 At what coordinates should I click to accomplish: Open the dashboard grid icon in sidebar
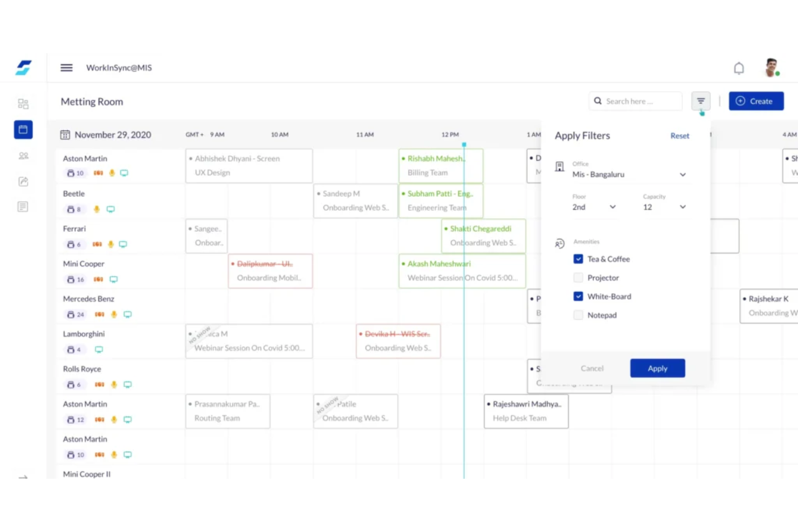pyautogui.click(x=23, y=103)
